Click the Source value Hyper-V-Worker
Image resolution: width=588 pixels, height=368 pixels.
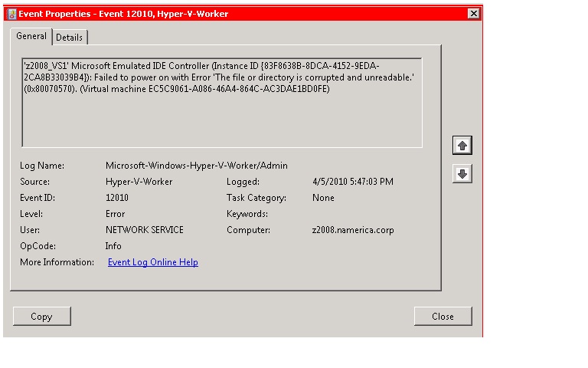139,182
